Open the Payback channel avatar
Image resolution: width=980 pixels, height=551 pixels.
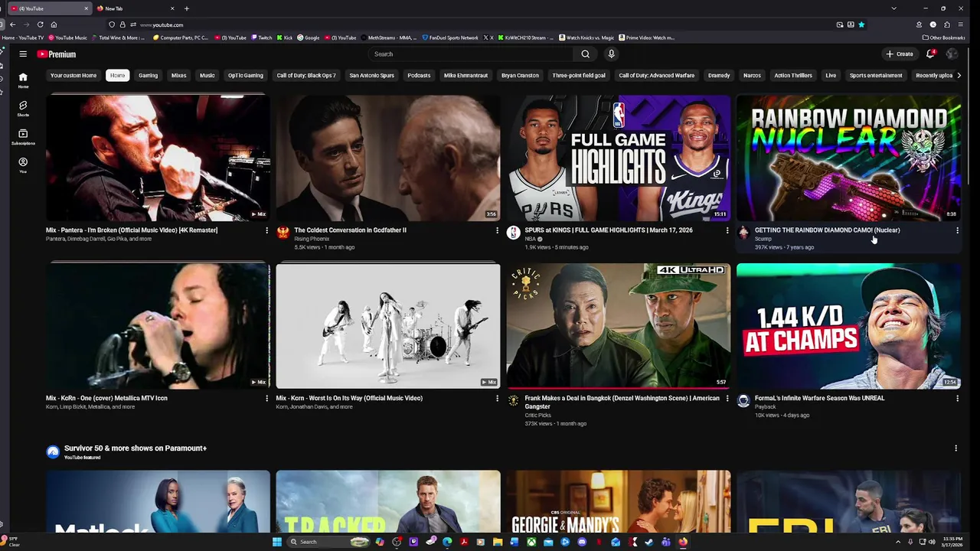tap(743, 400)
